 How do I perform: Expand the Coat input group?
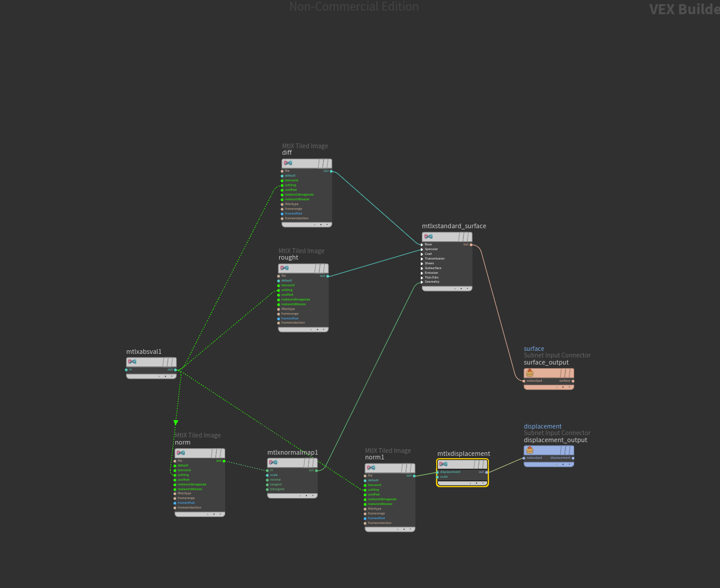coord(422,254)
